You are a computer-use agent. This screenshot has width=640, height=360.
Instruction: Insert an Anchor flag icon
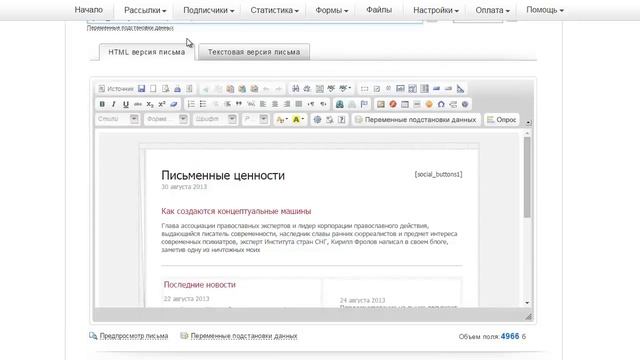pos(364,104)
